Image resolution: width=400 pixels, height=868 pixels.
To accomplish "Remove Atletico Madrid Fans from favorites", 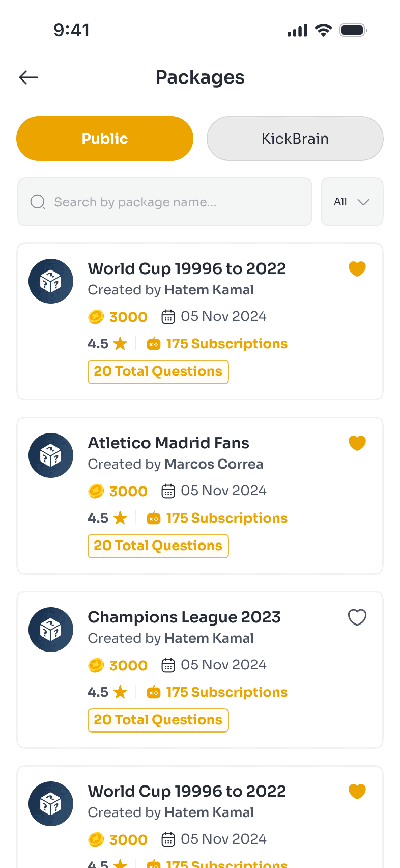I will 357,443.
